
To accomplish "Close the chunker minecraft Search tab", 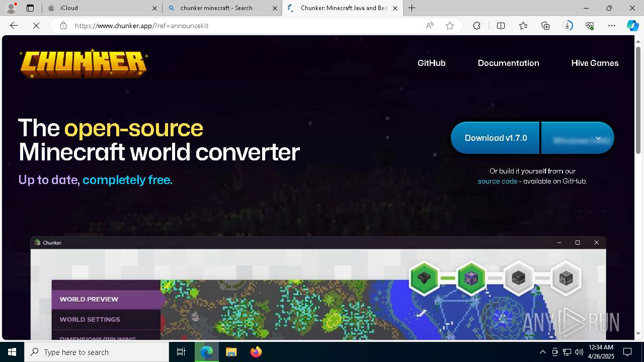I will 275,8.
